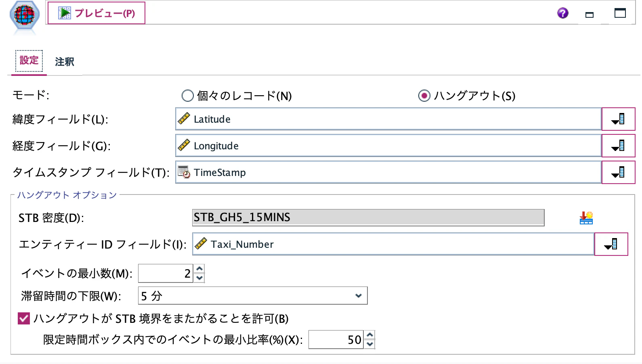This screenshot has width=642, height=364.
Task: Click the Latitude field box
Action: click(x=388, y=119)
